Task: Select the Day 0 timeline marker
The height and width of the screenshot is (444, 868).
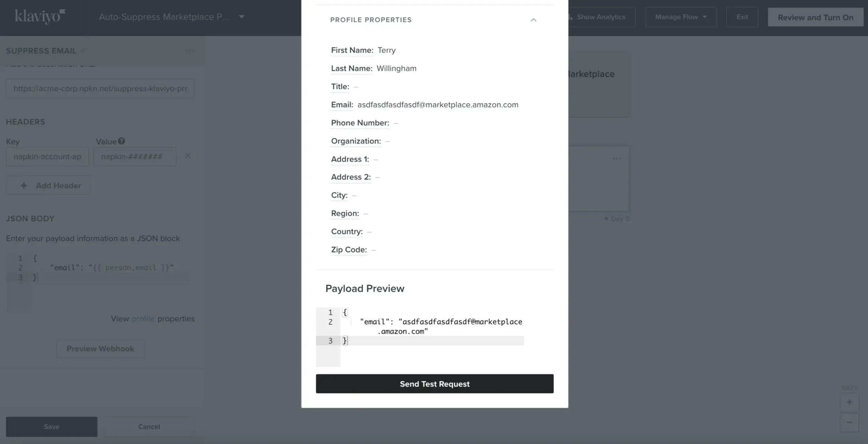Action: (x=617, y=219)
